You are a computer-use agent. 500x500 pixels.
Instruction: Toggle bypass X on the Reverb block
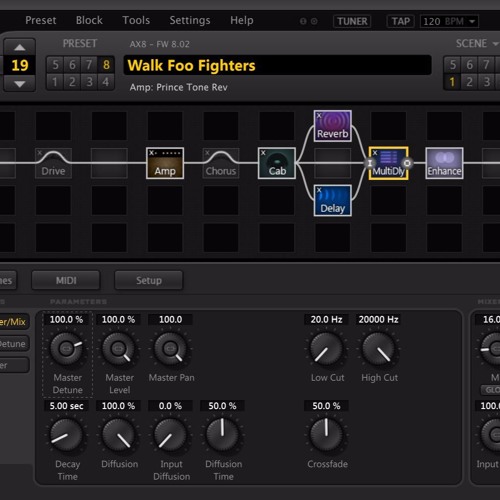319,115
